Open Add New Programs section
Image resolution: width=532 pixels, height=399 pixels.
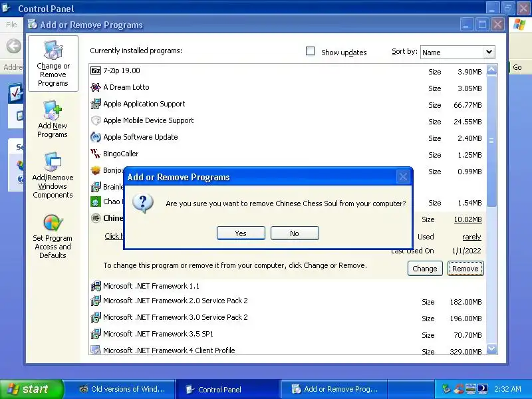click(53, 119)
